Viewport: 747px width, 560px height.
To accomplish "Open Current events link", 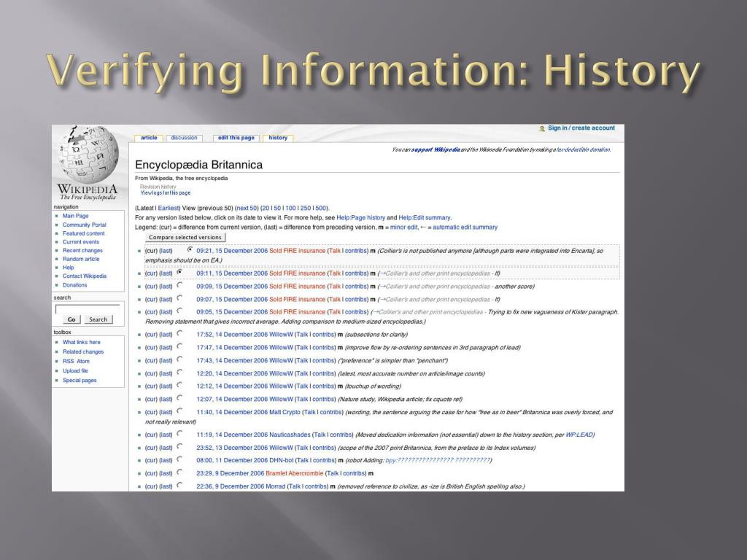I will (x=81, y=242).
